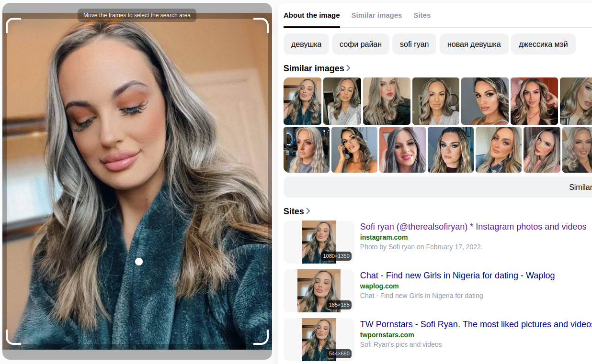
Task: Open third thumbnail in top similar images row
Action: tap(387, 101)
